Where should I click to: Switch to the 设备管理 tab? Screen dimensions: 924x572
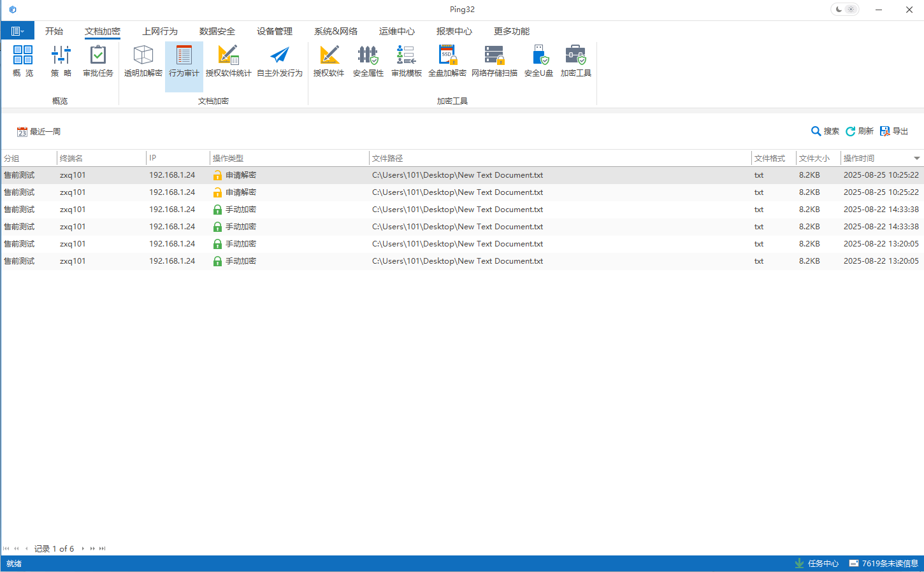[275, 31]
